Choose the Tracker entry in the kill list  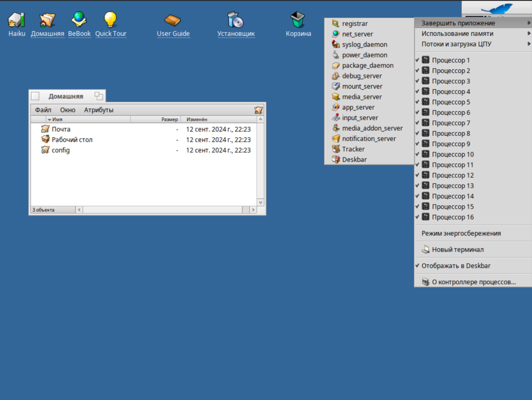[x=353, y=149]
